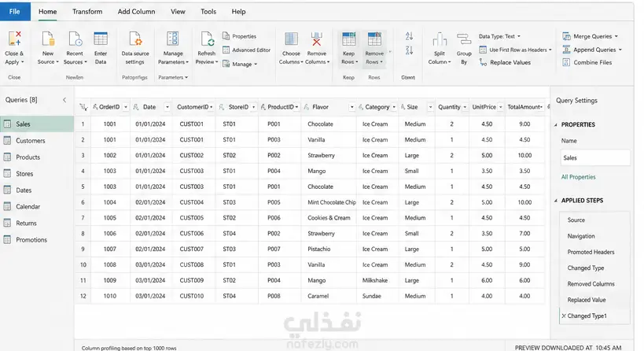This screenshot has width=644, height=351.
Task: Open the File tab
Action: pyautogui.click(x=15, y=12)
